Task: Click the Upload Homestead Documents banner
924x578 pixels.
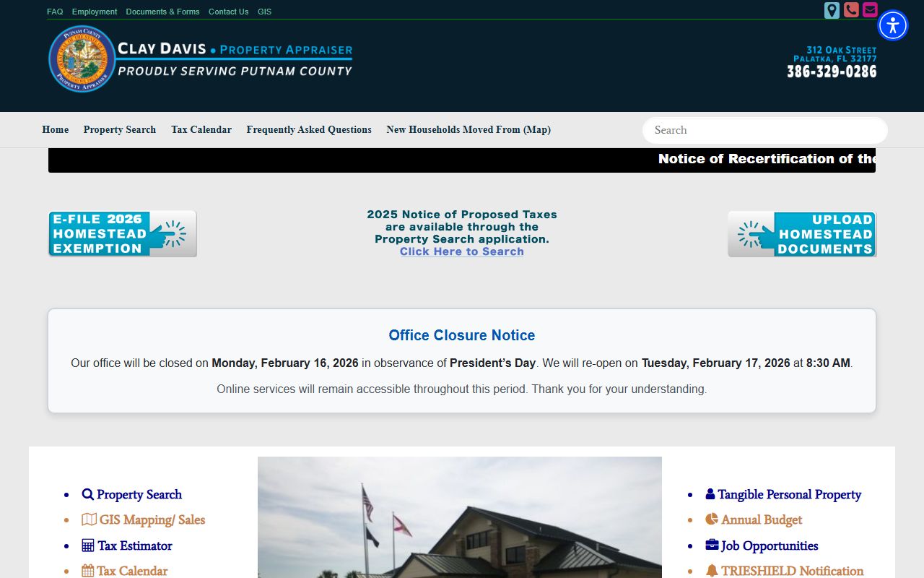Action: coord(802,233)
